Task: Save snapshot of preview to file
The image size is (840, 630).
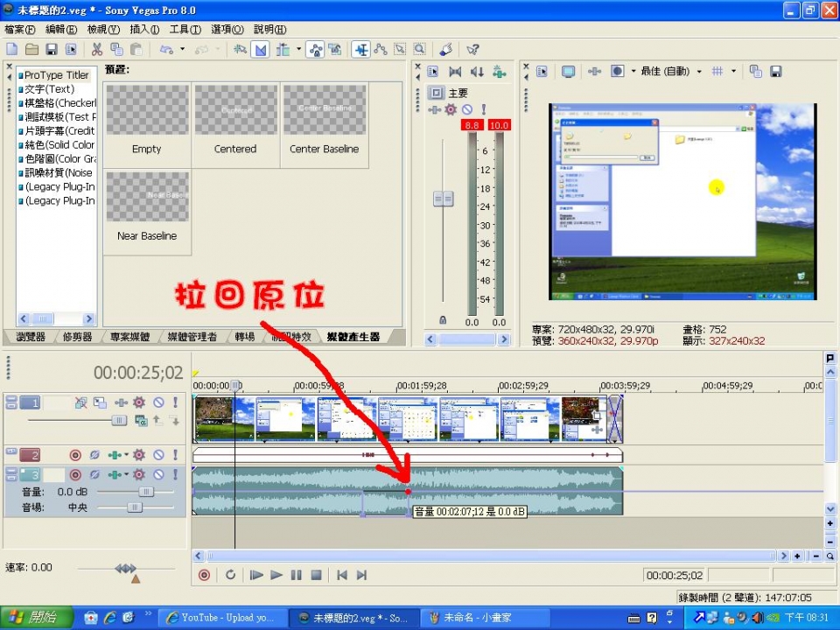Action: point(775,72)
